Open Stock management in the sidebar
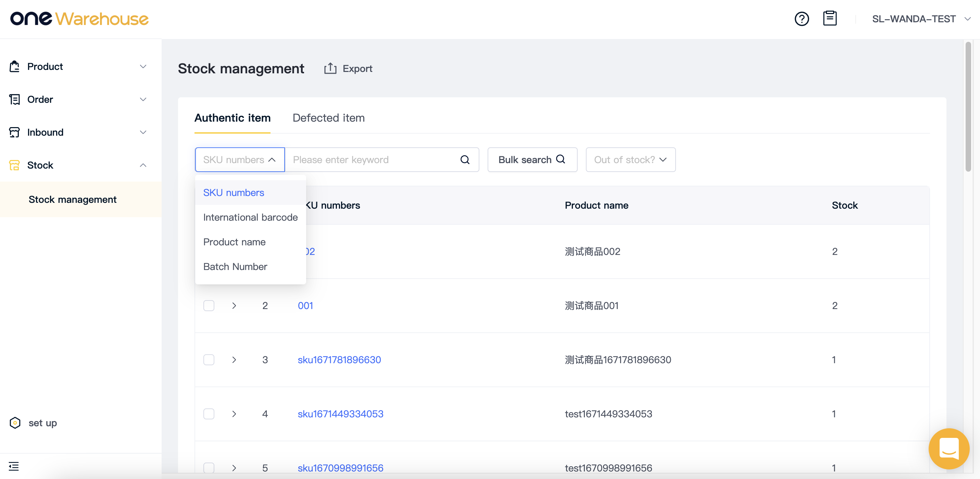This screenshot has width=980, height=479. (81, 199)
